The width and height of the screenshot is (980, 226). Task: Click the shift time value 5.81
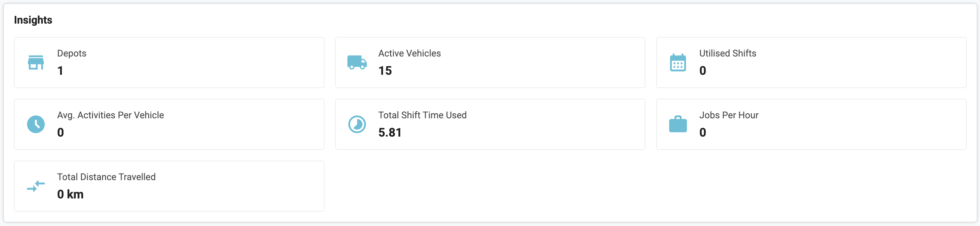[x=390, y=132]
